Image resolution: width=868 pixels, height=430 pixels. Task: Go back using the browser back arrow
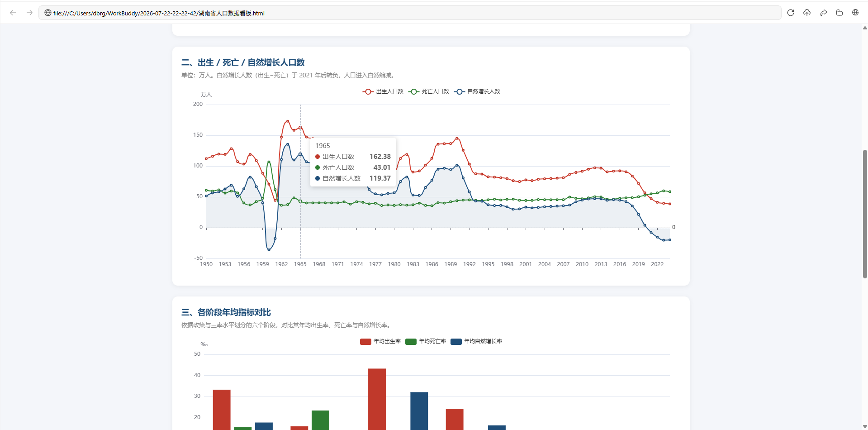(13, 13)
